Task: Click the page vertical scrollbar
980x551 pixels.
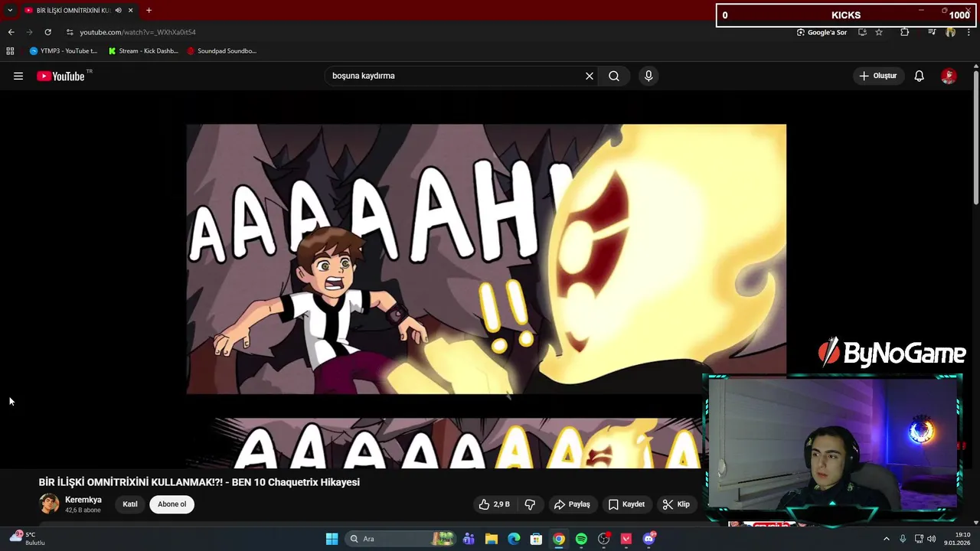Action: click(975, 138)
